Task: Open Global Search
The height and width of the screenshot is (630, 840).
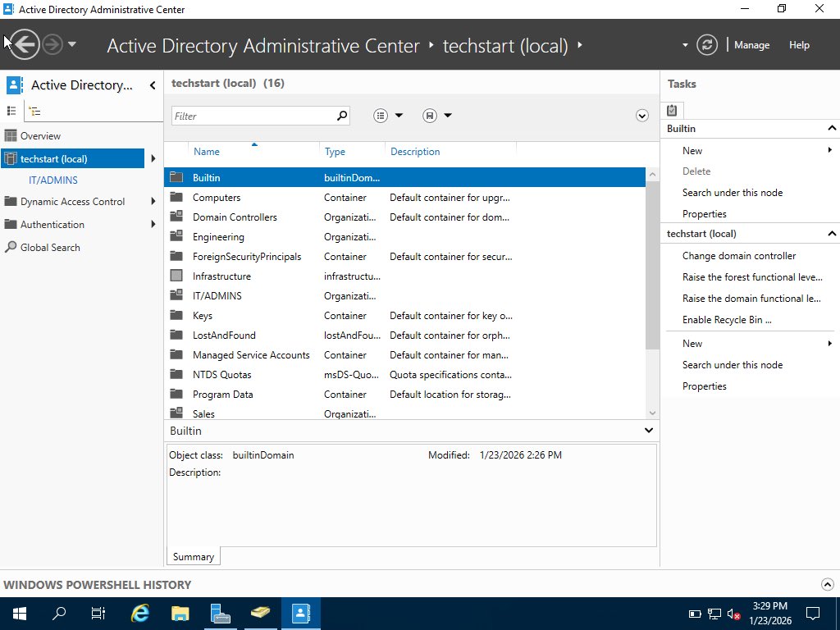Action: [x=50, y=248]
